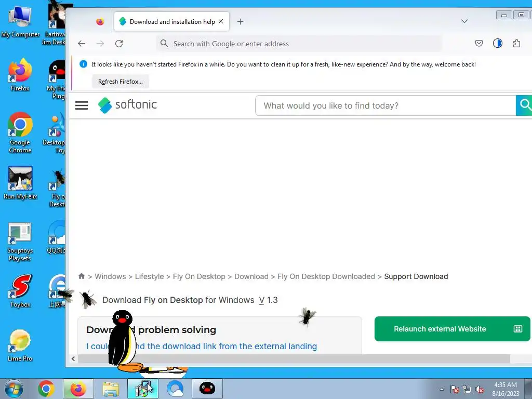Launch Toybox desktop shortcut

[20, 291]
